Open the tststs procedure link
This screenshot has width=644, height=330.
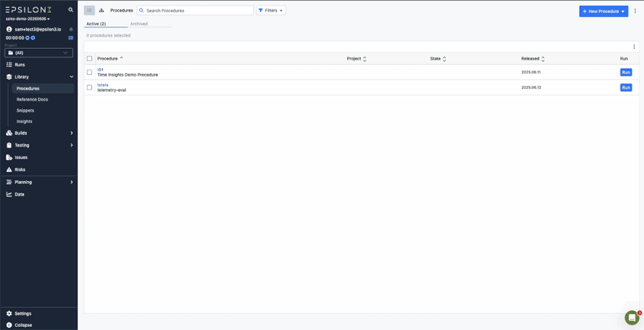coord(102,85)
